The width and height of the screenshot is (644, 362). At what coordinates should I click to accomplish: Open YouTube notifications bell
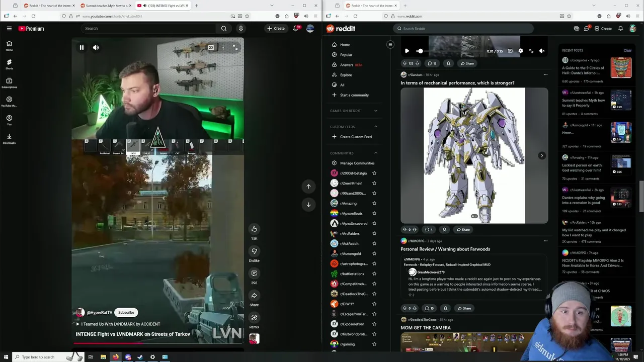[296, 29]
